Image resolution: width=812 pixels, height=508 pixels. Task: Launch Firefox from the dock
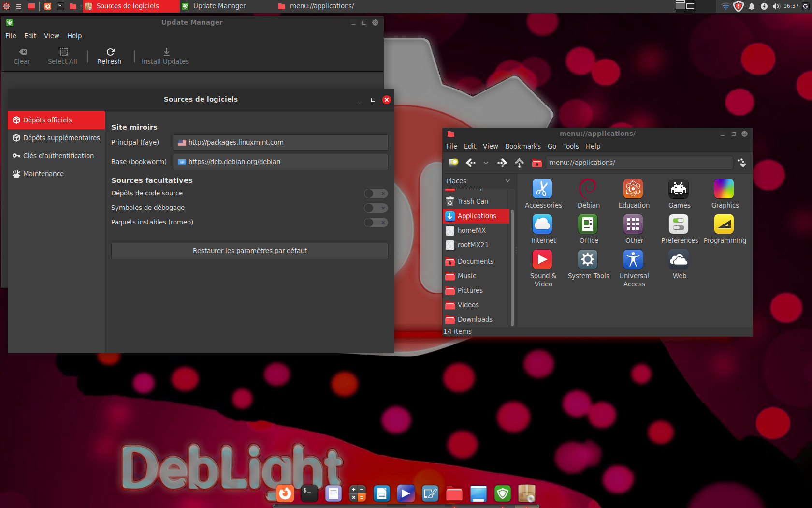coord(285,493)
